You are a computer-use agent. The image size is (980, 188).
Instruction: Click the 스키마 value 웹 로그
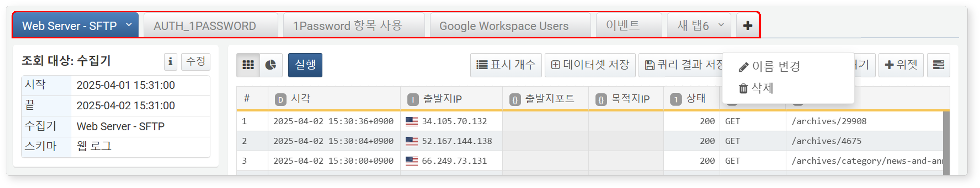coord(94,146)
